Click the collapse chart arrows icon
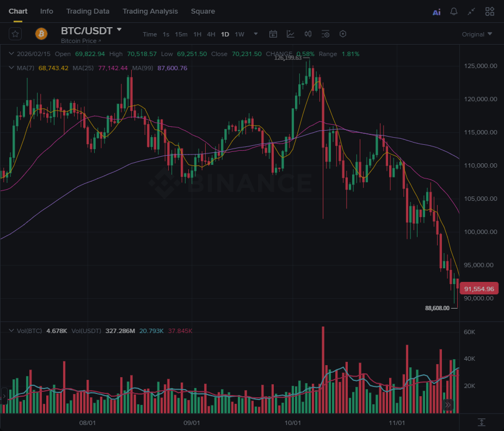 tap(471, 11)
